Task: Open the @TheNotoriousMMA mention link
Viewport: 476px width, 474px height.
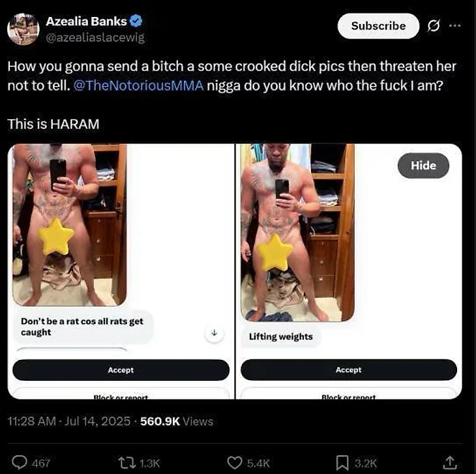Action: click(138, 85)
